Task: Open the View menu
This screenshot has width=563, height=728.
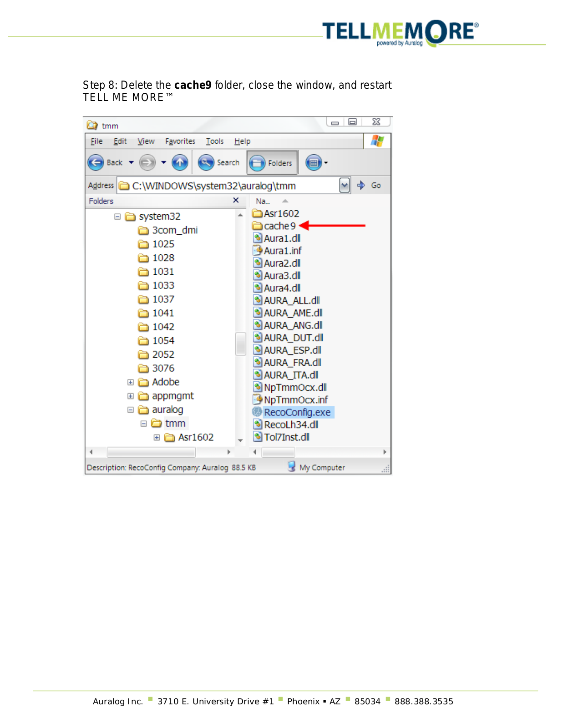Action: tap(146, 142)
